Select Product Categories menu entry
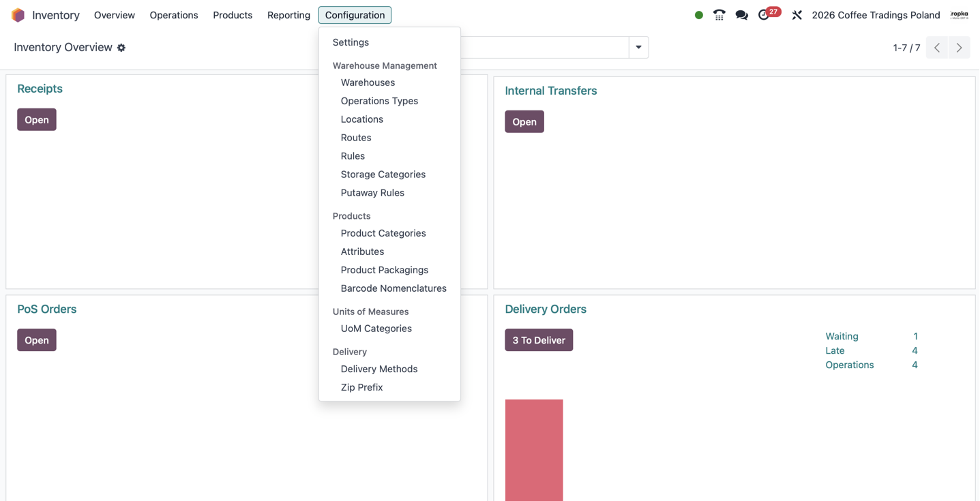The width and height of the screenshot is (980, 501). [x=389, y=233]
